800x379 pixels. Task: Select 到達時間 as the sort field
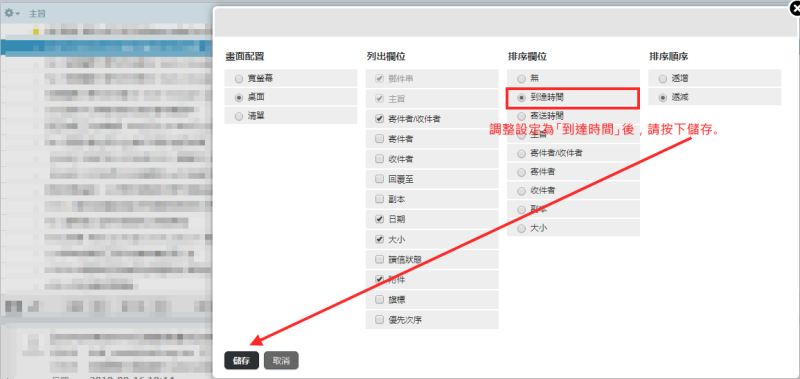(x=521, y=97)
